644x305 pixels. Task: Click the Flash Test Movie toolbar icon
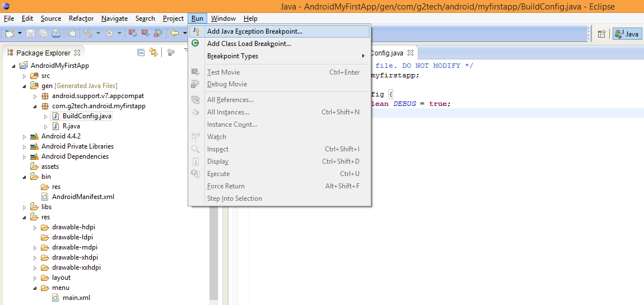(133, 33)
